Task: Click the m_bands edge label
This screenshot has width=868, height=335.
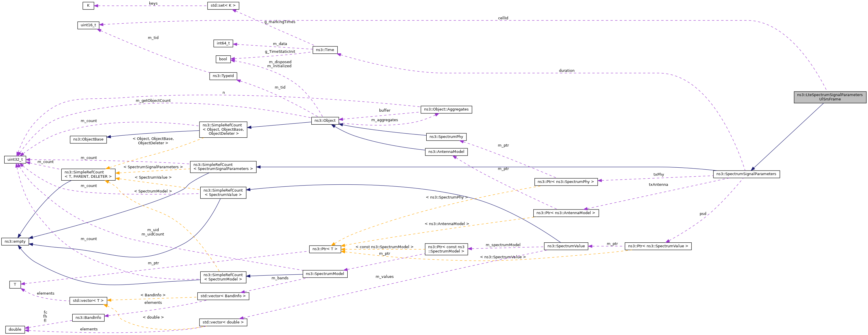Action: click(x=280, y=278)
